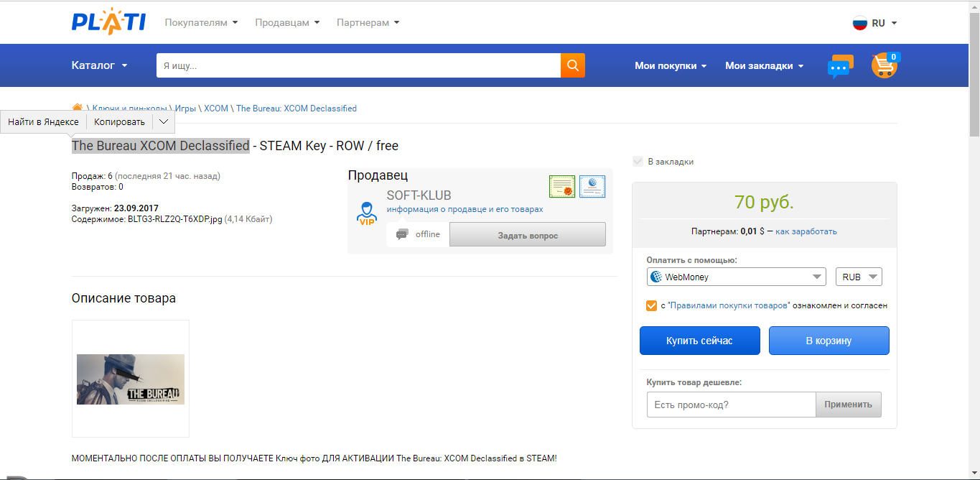Open the 'Игры' breadcrumb link
Screen dimensions: 980x480
point(185,109)
